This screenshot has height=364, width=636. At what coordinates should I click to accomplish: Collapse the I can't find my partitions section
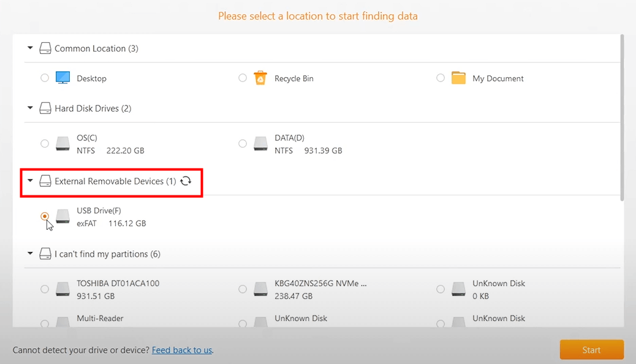(x=30, y=254)
